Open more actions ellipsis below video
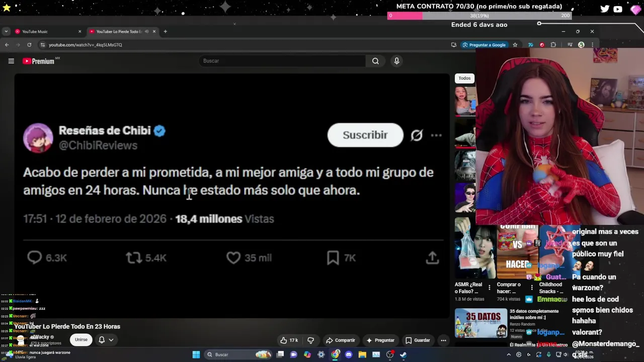 click(443, 340)
